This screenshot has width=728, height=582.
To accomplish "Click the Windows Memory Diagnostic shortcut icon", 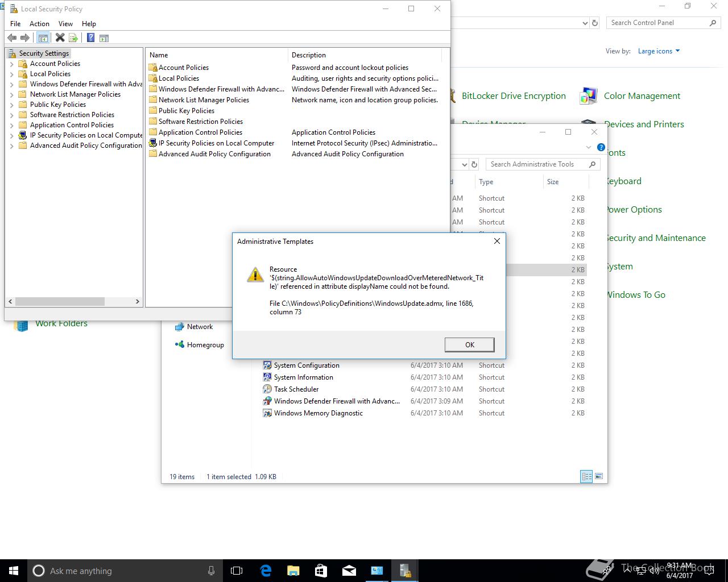I will (x=267, y=413).
